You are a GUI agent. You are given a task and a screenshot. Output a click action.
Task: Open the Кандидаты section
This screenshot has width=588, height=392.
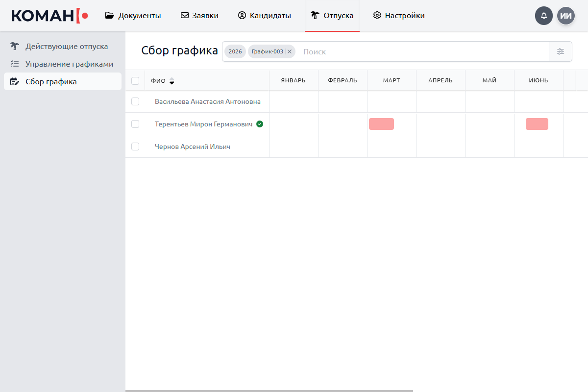coord(265,16)
